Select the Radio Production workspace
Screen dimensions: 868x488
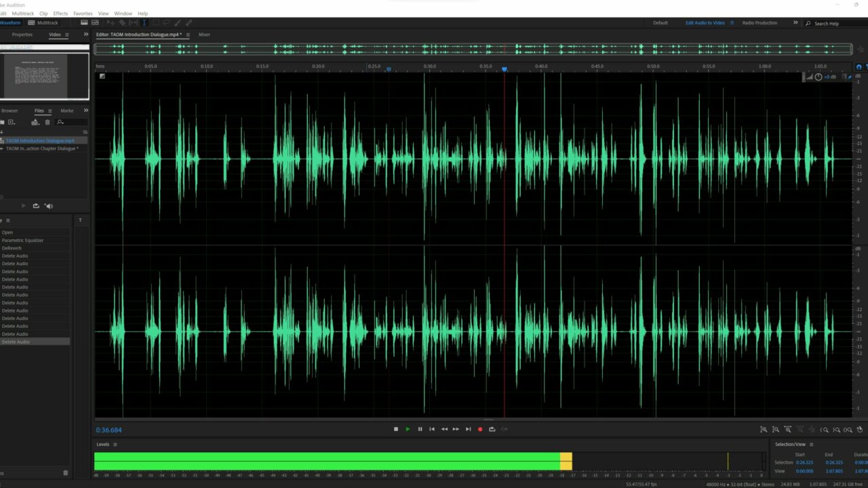pos(759,23)
